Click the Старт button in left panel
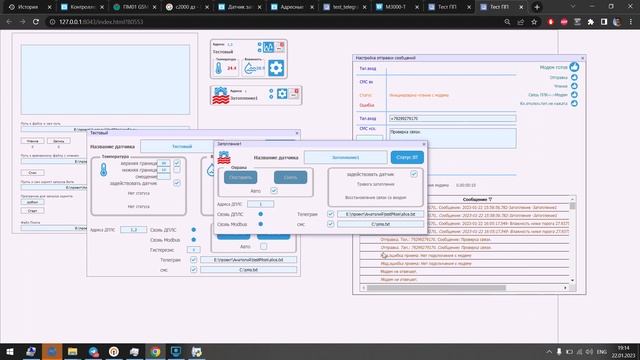The width and height of the screenshot is (640, 360). tap(32, 211)
